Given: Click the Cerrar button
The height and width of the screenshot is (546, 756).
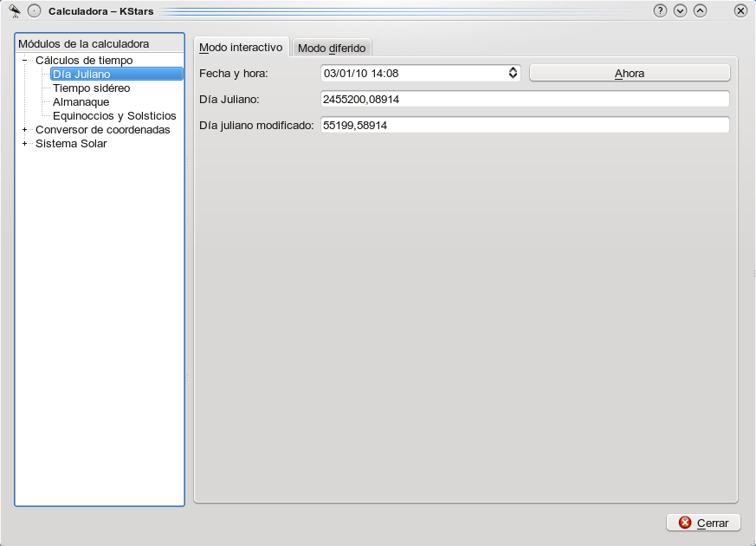Looking at the screenshot, I should click(703, 523).
